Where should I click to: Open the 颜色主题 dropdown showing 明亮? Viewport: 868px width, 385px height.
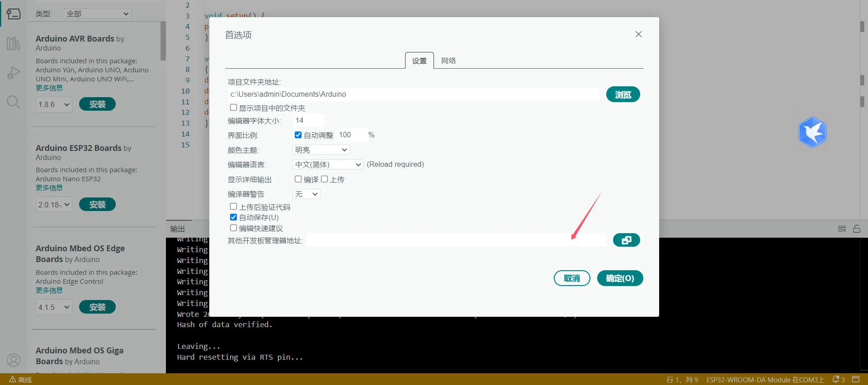coord(321,150)
